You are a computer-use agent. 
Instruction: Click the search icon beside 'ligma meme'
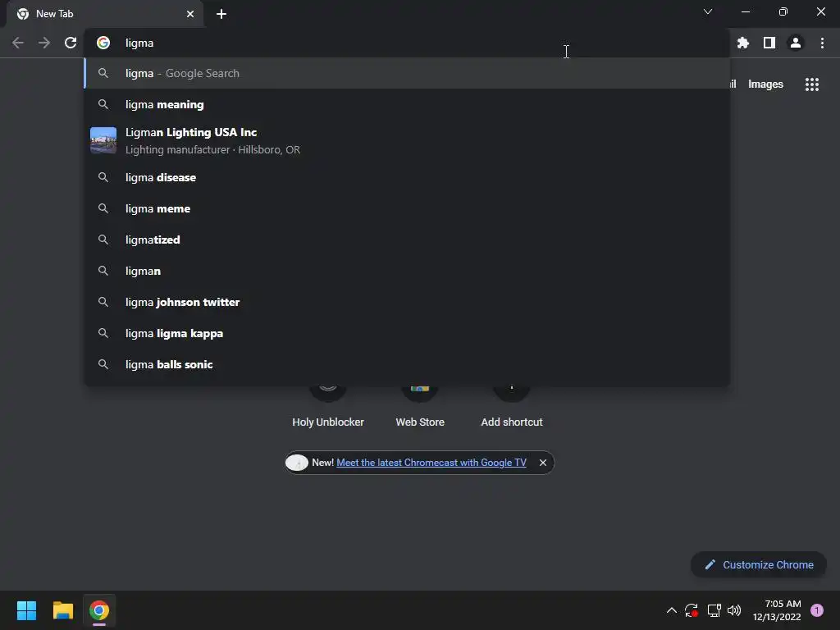point(103,208)
